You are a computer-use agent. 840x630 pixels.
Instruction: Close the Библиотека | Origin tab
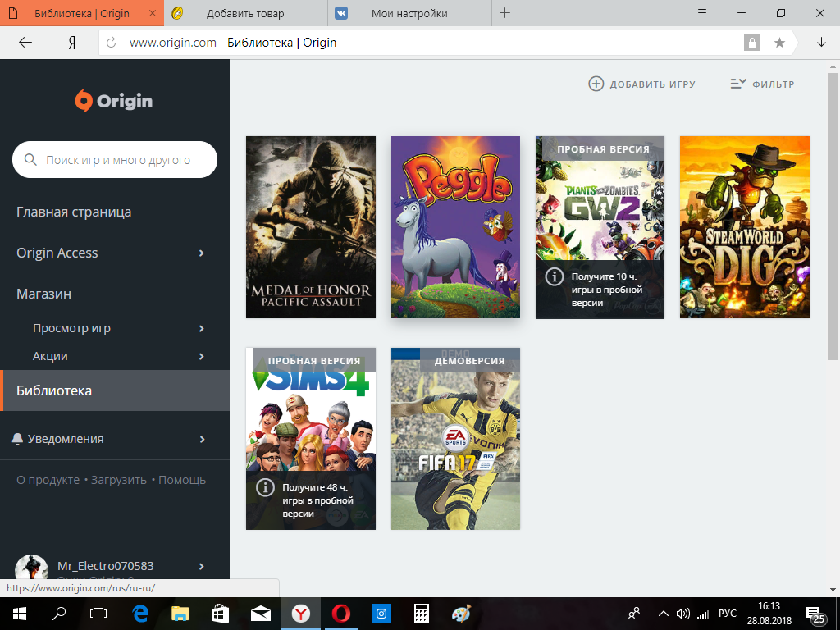[x=153, y=13]
